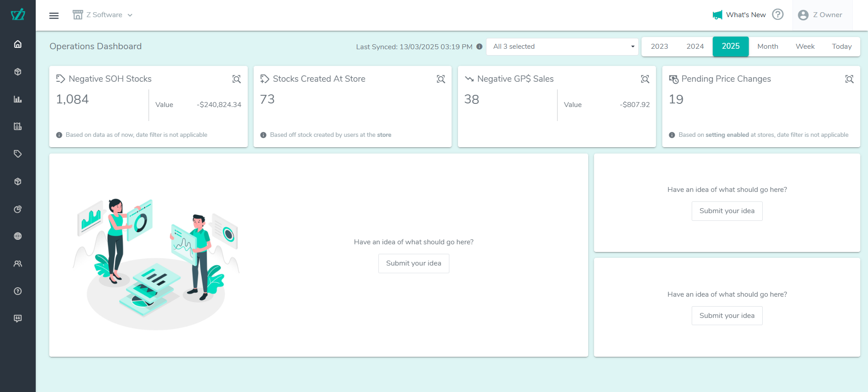Open the 'All 3 selected' dropdown

pyautogui.click(x=562, y=47)
